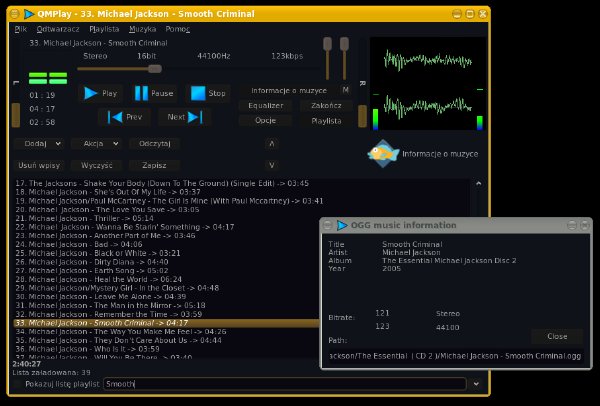Screen dimensions: 600x406
Task: Click the seek slider handle
Action: tap(155, 69)
